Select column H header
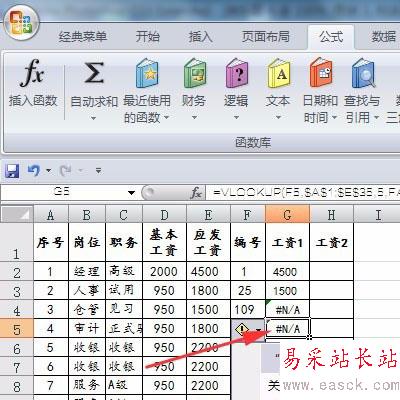This screenshot has width=400, height=400. tap(331, 215)
